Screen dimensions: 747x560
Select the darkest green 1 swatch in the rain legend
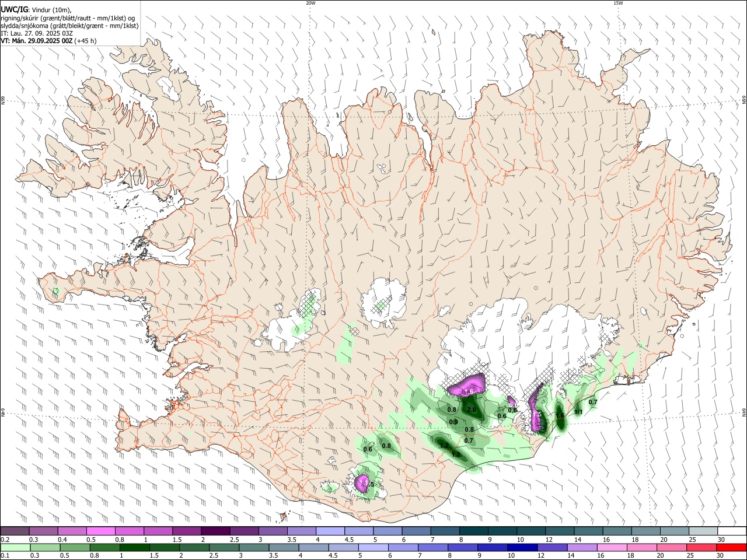135,547
